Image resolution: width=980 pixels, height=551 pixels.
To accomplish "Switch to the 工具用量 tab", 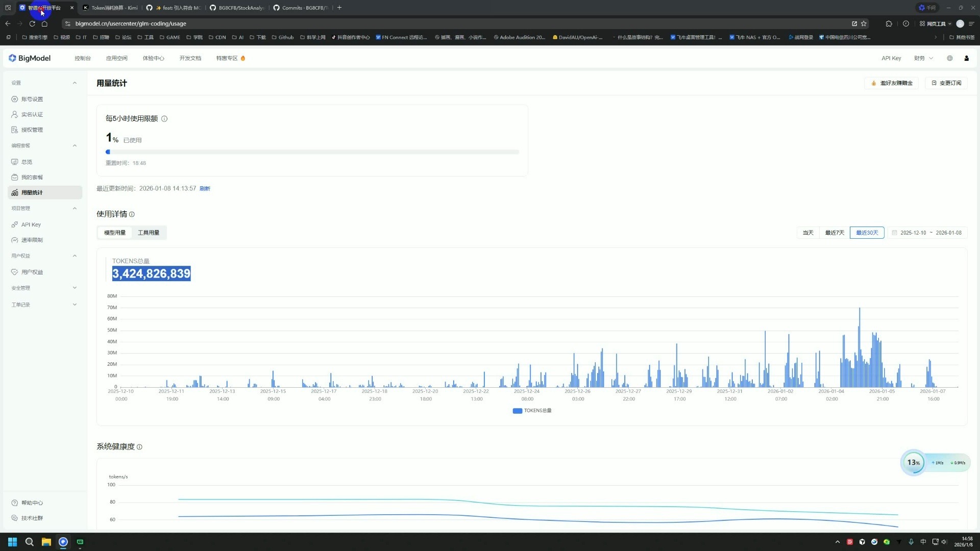I will point(149,233).
